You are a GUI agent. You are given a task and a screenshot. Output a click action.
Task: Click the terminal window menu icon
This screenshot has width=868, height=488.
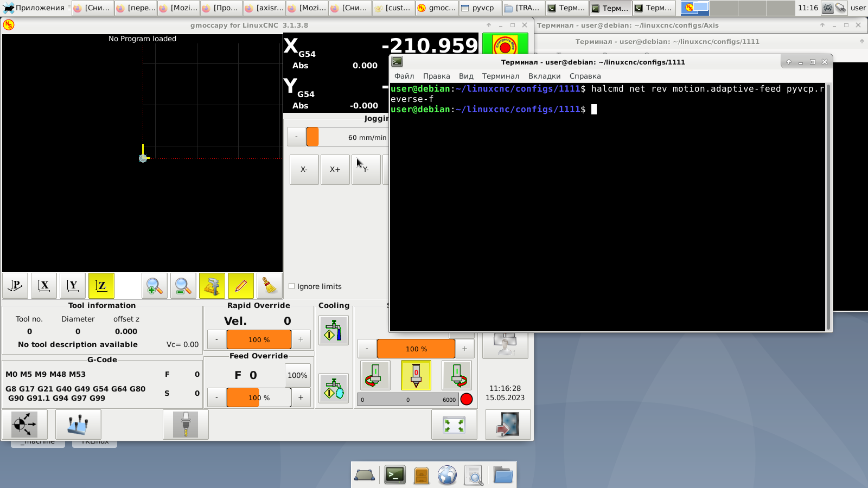point(397,62)
